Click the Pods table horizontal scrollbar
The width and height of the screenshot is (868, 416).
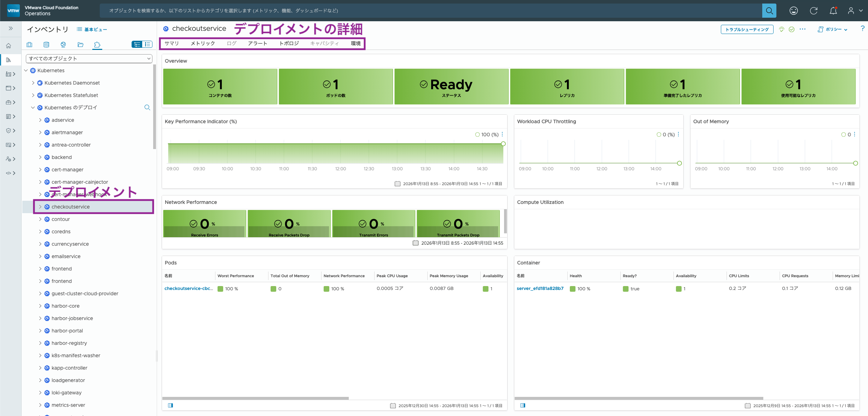pyautogui.click(x=255, y=398)
